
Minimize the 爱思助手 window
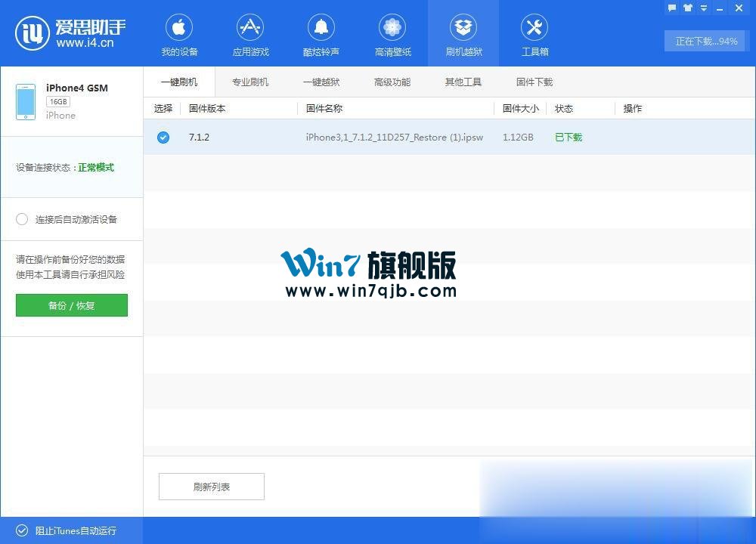(x=720, y=8)
